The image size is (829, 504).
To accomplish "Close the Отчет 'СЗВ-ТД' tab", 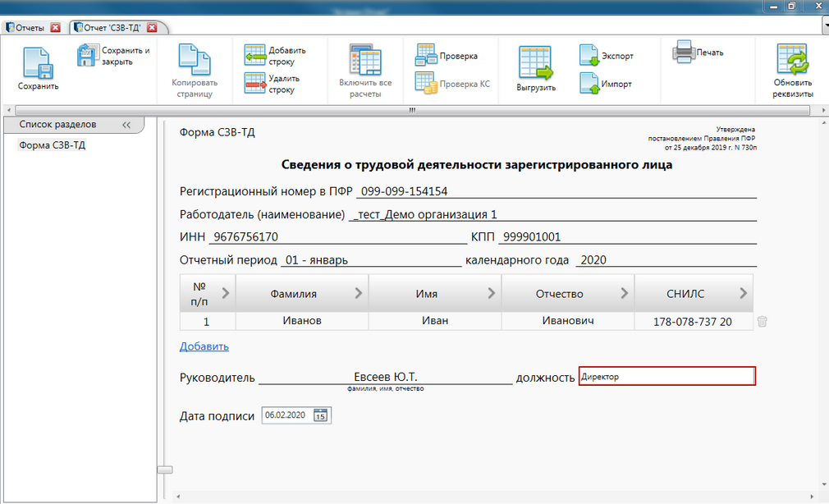I will click(152, 28).
